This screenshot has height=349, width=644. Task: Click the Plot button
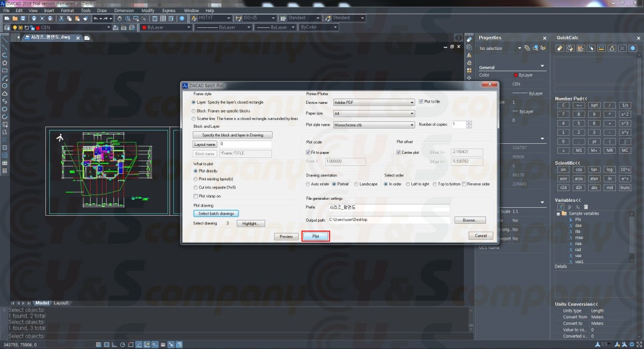[x=315, y=236]
